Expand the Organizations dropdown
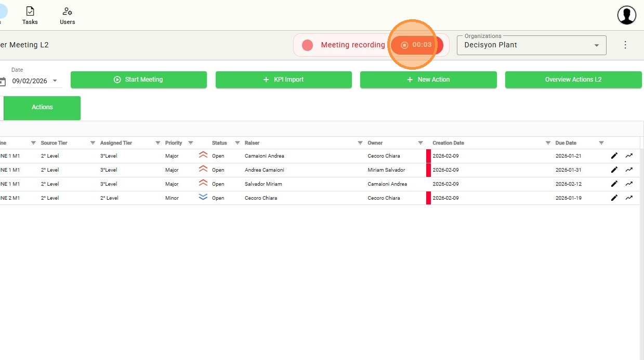 point(596,45)
